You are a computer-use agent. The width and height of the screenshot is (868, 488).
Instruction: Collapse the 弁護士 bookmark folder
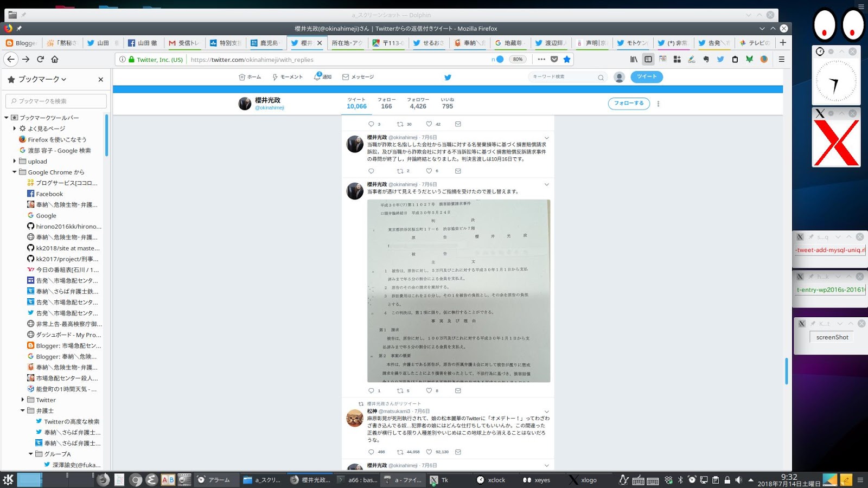pyautogui.click(x=23, y=410)
